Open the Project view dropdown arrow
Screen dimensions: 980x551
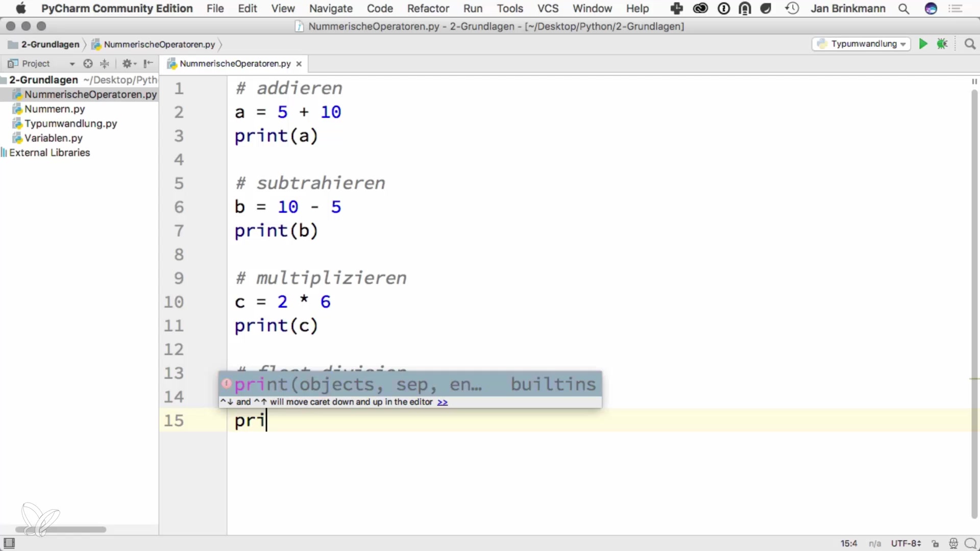coord(72,64)
